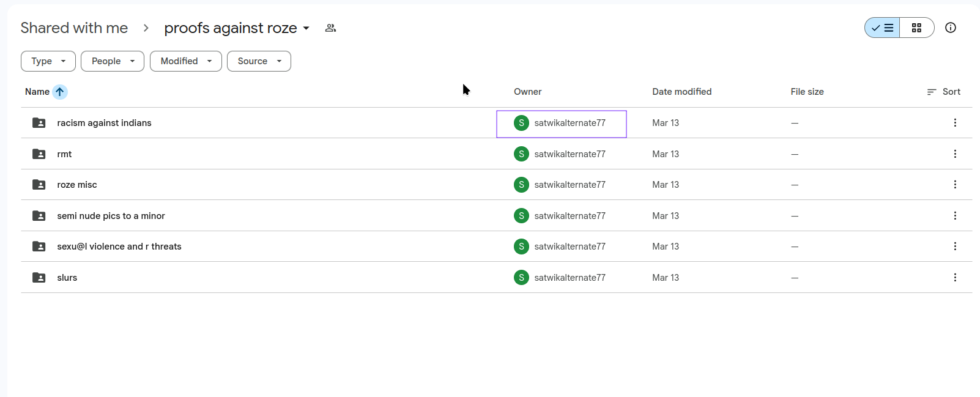The width and height of the screenshot is (980, 397).
Task: Click owner avatar in 'racism against indians' row
Action: click(x=521, y=123)
